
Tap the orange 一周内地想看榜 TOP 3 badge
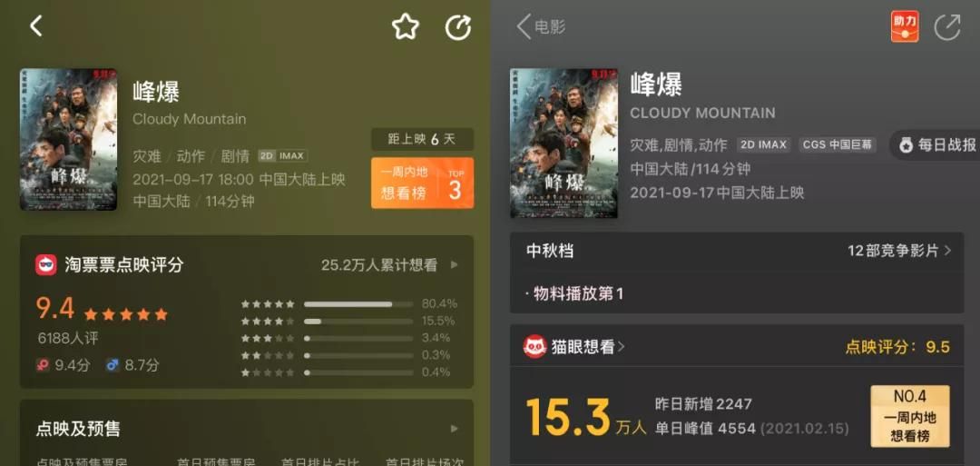(423, 183)
